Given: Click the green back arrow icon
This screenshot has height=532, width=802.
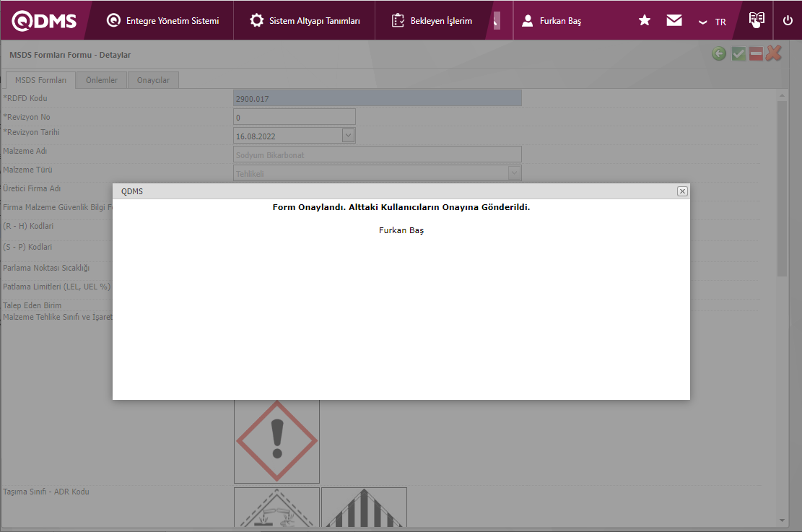Looking at the screenshot, I should click(x=719, y=53).
